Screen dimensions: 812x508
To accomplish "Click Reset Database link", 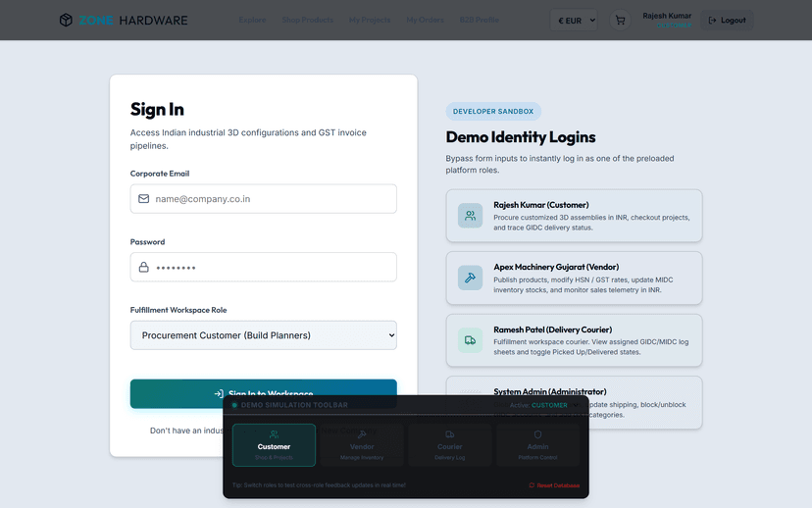I will click(x=554, y=485).
